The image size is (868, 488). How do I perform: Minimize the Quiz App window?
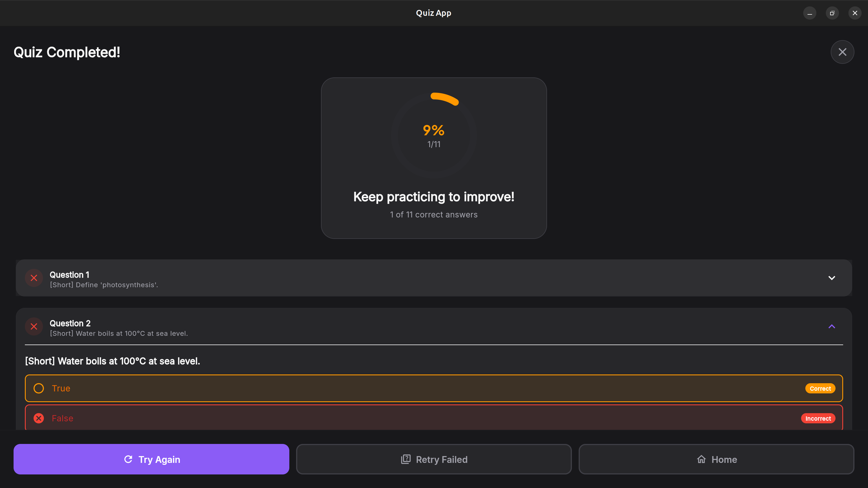tap(809, 13)
